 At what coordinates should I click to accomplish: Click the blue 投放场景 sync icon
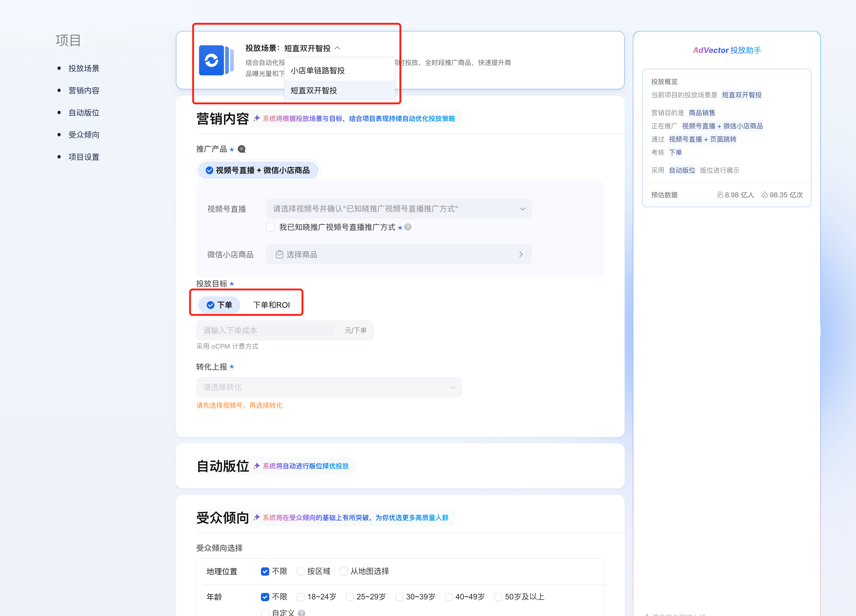212,60
